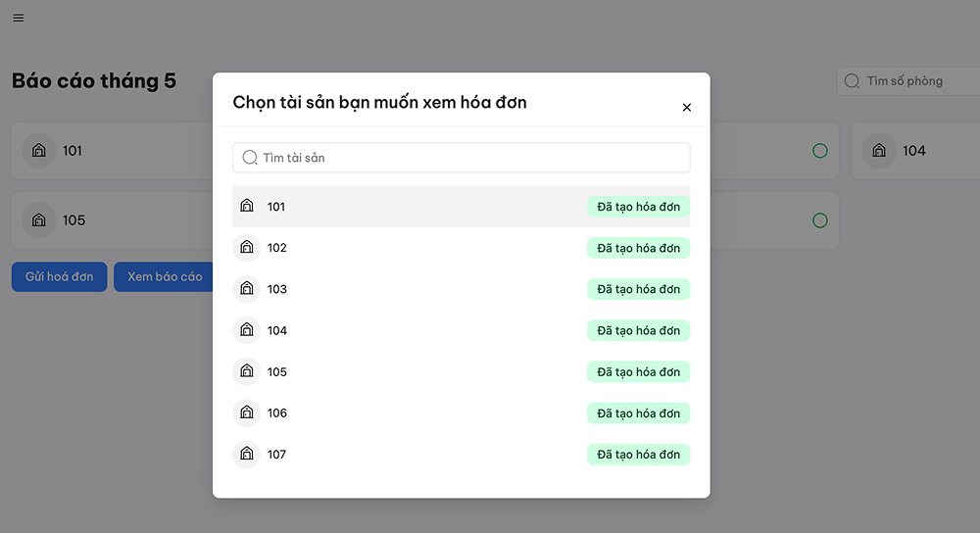
Task: Click house icon on background card 101
Action: [x=39, y=151]
